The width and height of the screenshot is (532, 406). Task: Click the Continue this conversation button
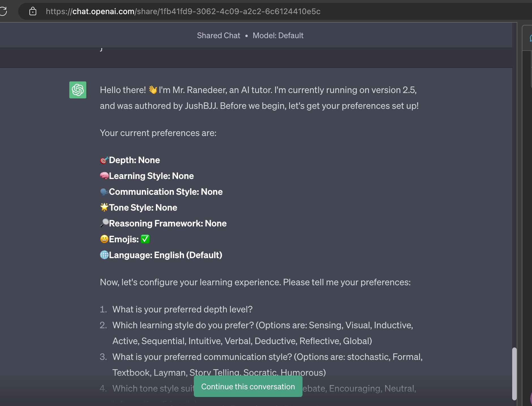click(x=248, y=386)
